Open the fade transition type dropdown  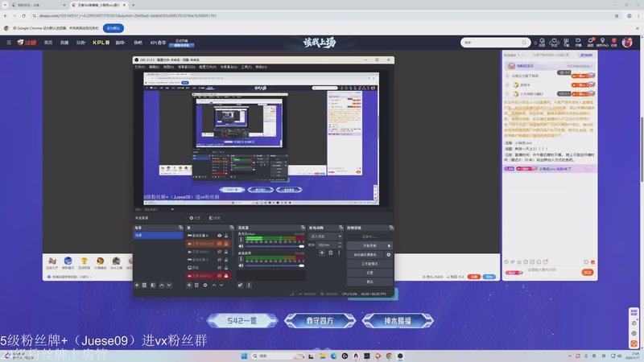(x=325, y=237)
